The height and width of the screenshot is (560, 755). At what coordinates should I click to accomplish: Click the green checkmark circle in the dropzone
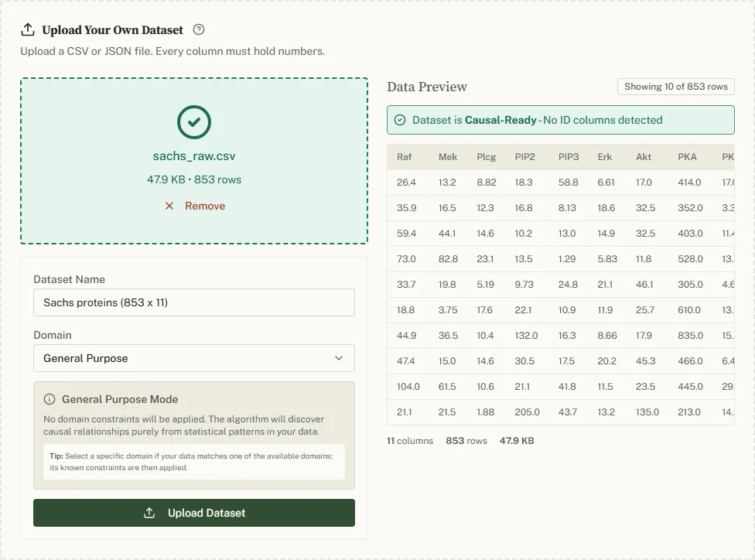pos(194,122)
